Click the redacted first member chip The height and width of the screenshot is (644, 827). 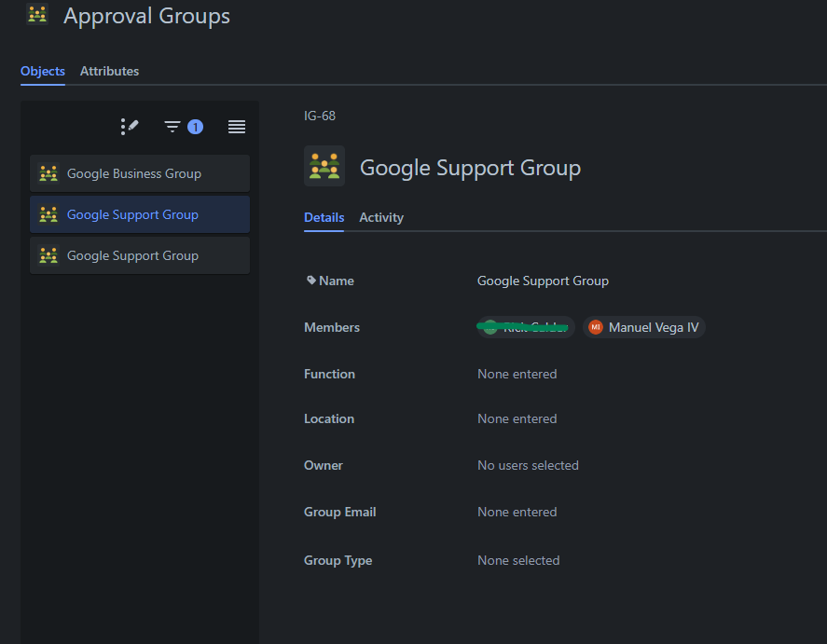pos(526,327)
